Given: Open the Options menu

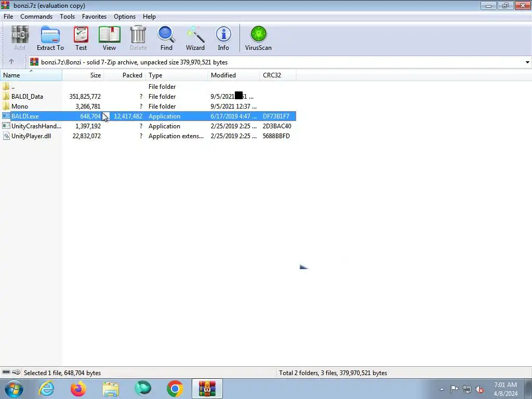Looking at the screenshot, I should click(125, 16).
